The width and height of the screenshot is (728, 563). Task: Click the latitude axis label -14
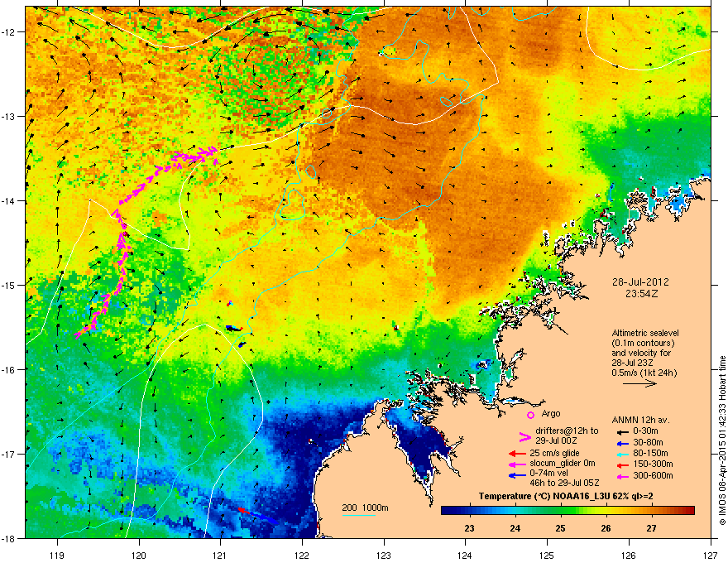click(x=9, y=201)
